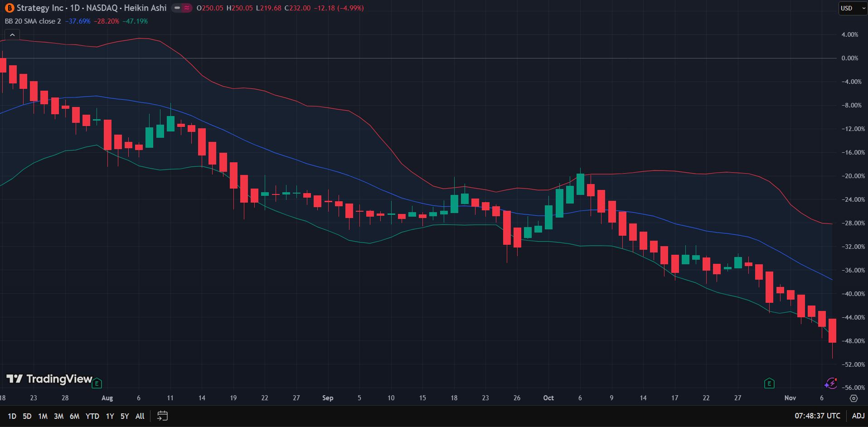Click the earnings badge next to the TradingView watermark
Screen dimensions: 868x427
click(96, 383)
